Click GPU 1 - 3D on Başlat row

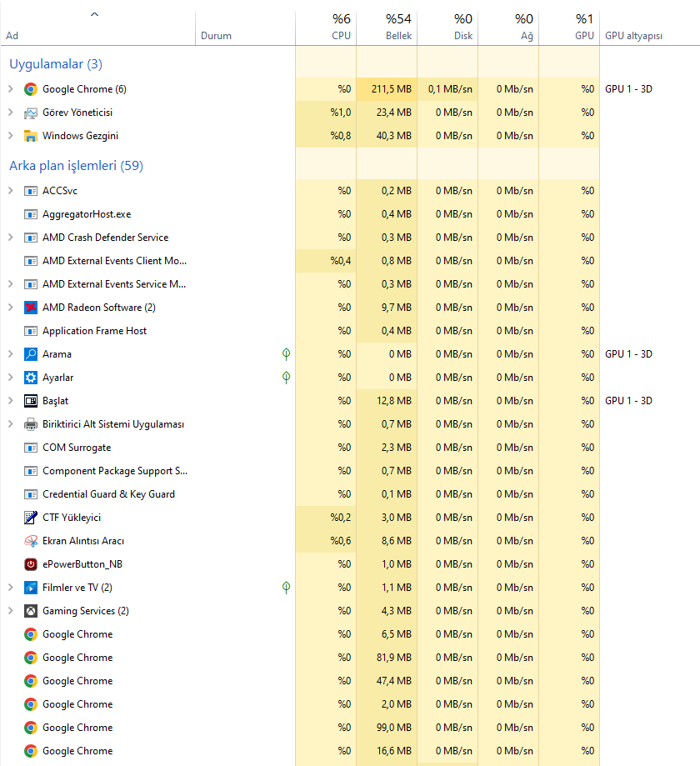click(x=628, y=401)
